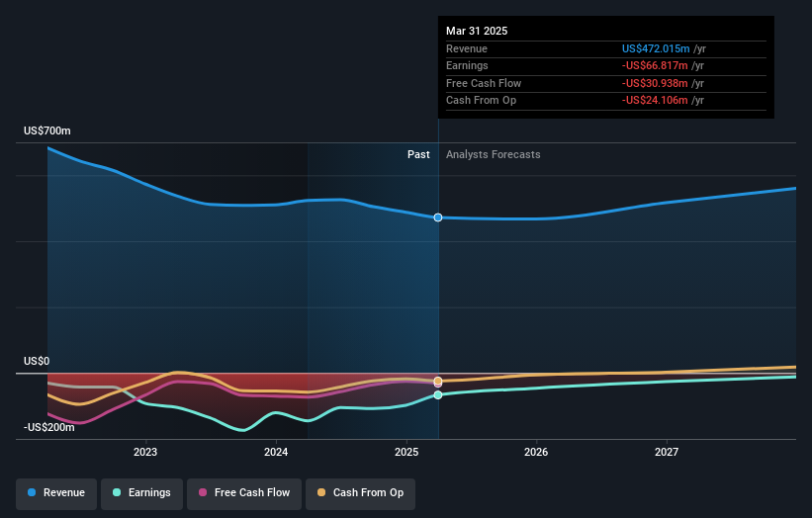Click the US$700m y-axis label
Image resolution: width=812 pixels, height=518 pixels.
[x=47, y=130]
